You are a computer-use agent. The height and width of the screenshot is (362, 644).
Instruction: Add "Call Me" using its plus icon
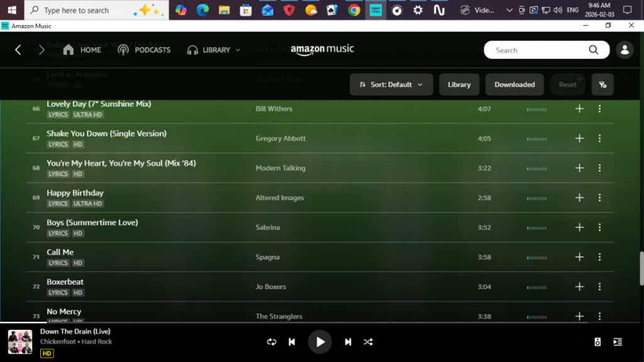tap(580, 257)
